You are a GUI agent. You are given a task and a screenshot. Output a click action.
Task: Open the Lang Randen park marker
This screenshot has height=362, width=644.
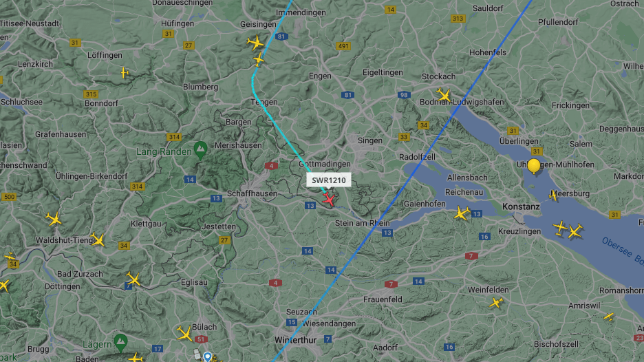coord(200,150)
